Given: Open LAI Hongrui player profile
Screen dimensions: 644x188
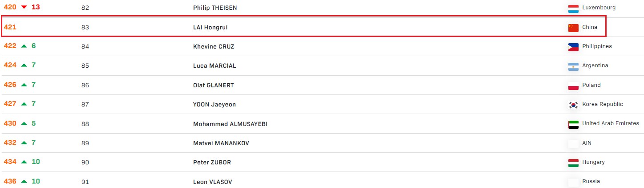Looking at the screenshot, I should [x=211, y=27].
